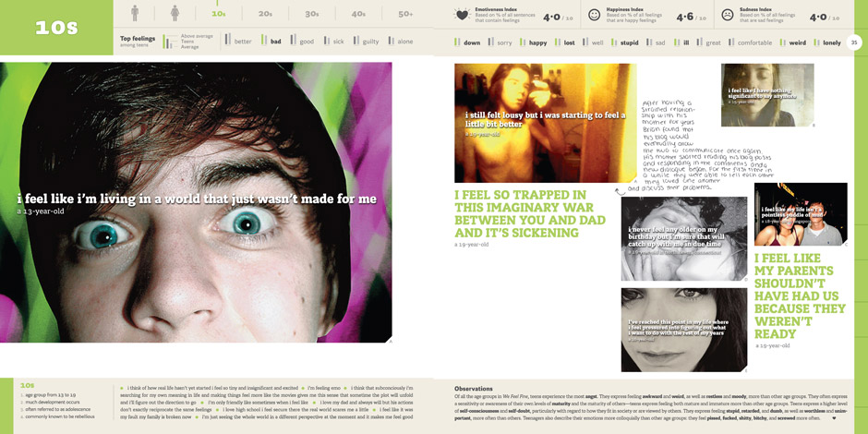Image resolution: width=868 pixels, height=434 pixels.
Task: Click 'Above average' legend label
Action: 197,36
